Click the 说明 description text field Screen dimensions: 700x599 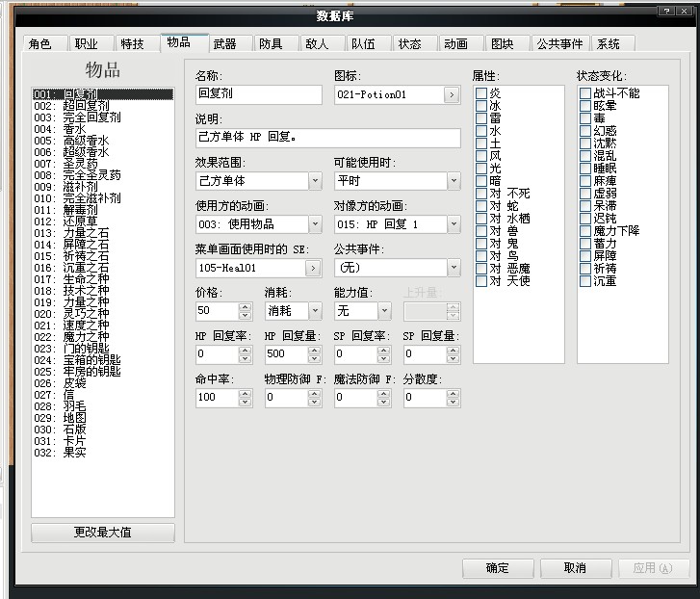click(x=328, y=138)
